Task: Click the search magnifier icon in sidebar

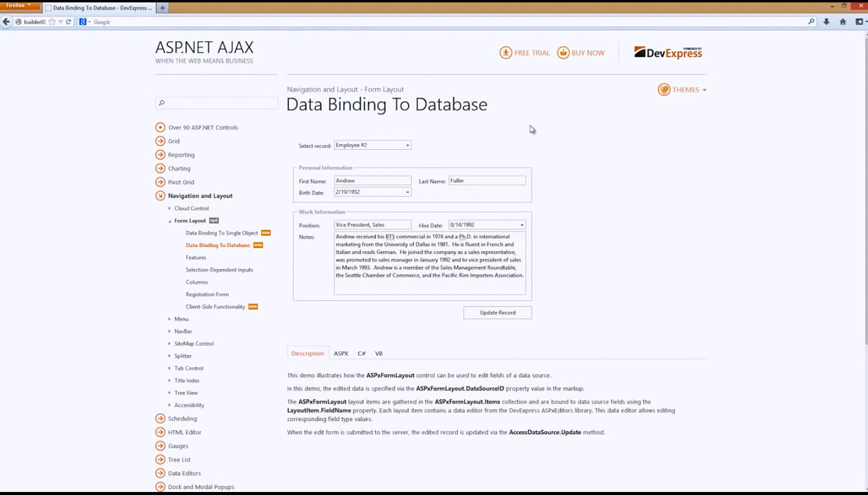Action: [x=162, y=103]
